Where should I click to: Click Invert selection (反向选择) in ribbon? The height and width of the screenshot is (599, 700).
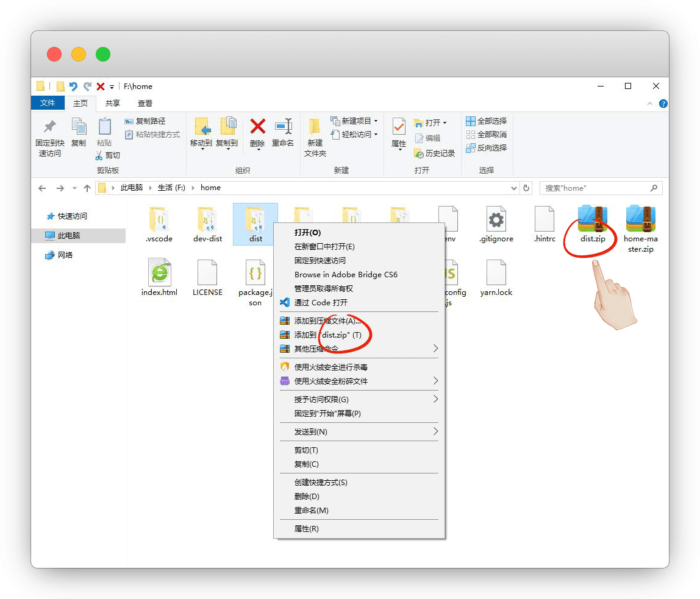pyautogui.click(x=487, y=147)
